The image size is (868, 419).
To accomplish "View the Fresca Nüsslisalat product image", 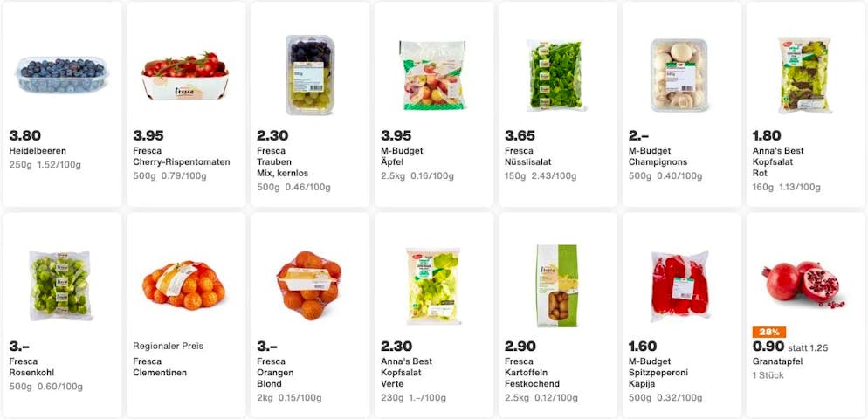I will (557, 75).
